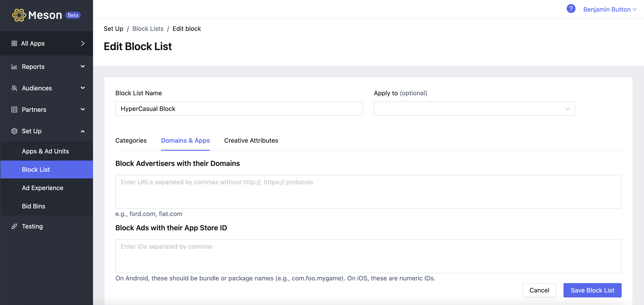Image resolution: width=644 pixels, height=305 pixels.
Task: Open the All Apps label
Action: [33, 44]
